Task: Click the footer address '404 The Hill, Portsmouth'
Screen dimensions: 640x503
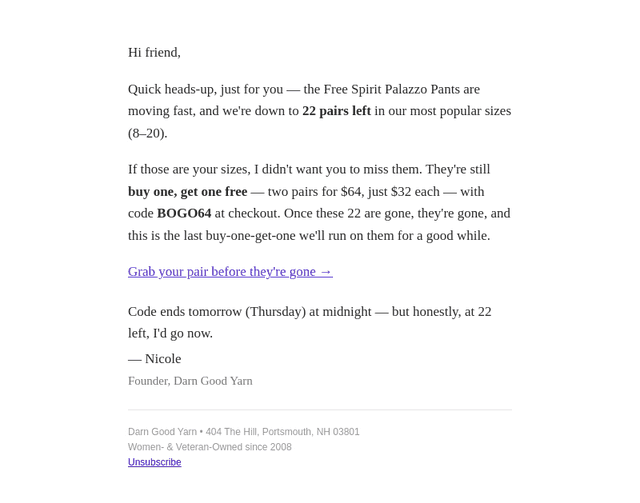Action: point(258,432)
